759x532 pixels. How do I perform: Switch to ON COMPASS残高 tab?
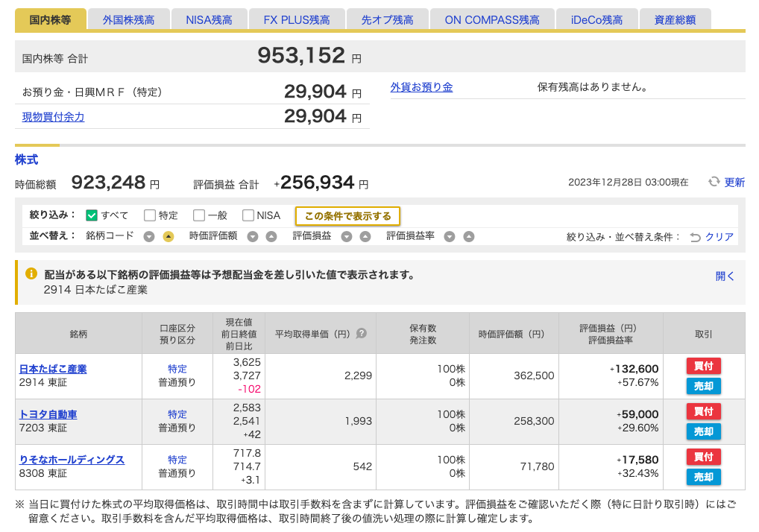492,20
